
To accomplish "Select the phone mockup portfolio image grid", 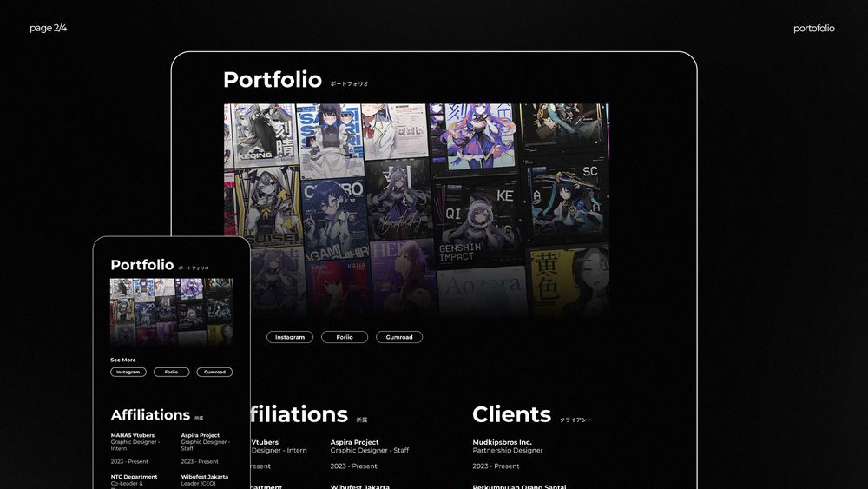I will pos(171,312).
